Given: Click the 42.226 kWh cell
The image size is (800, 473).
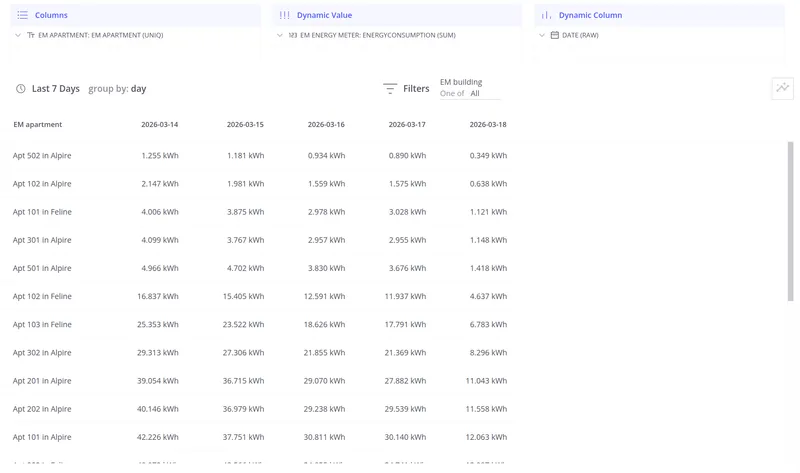Looking at the screenshot, I should click(158, 437).
